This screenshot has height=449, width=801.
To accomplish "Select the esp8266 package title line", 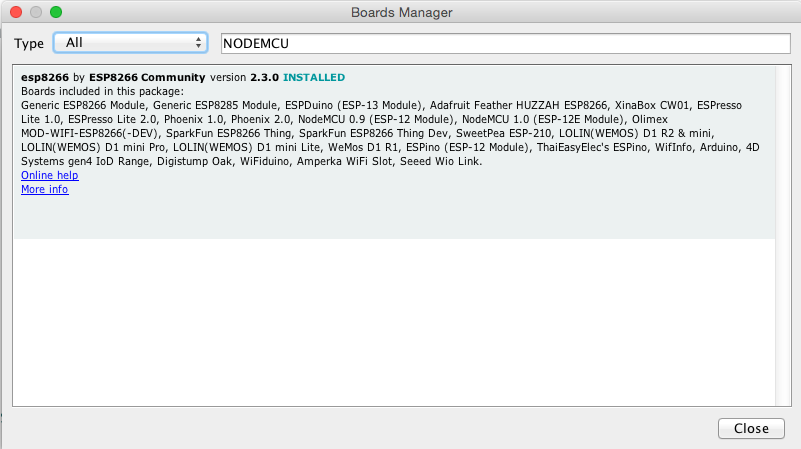I will point(183,78).
